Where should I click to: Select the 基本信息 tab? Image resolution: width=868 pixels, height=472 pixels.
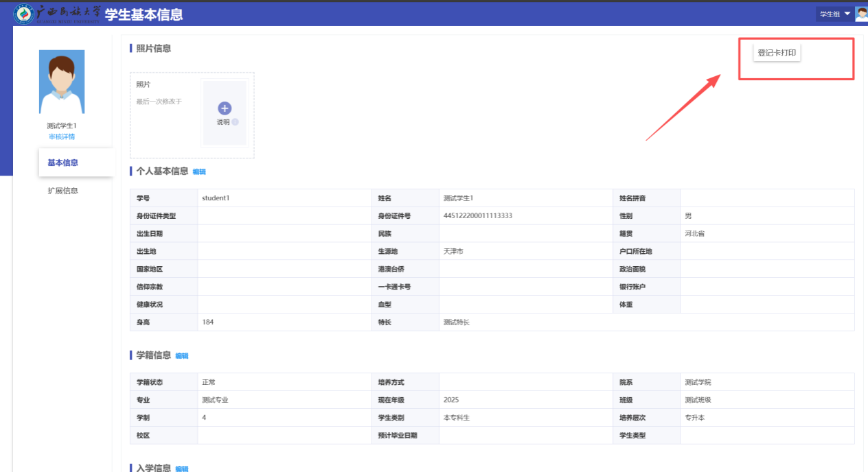point(62,163)
